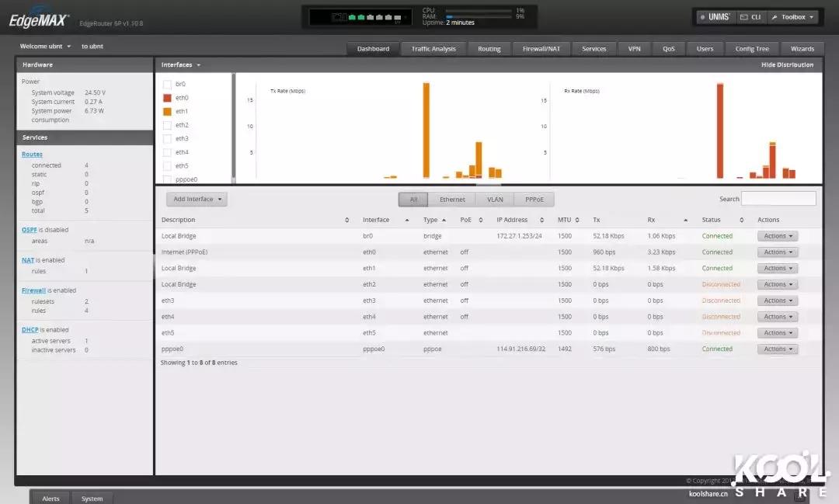Open Actions dropdown for br0 row
Image resolution: width=839 pixels, height=504 pixels.
[778, 236]
